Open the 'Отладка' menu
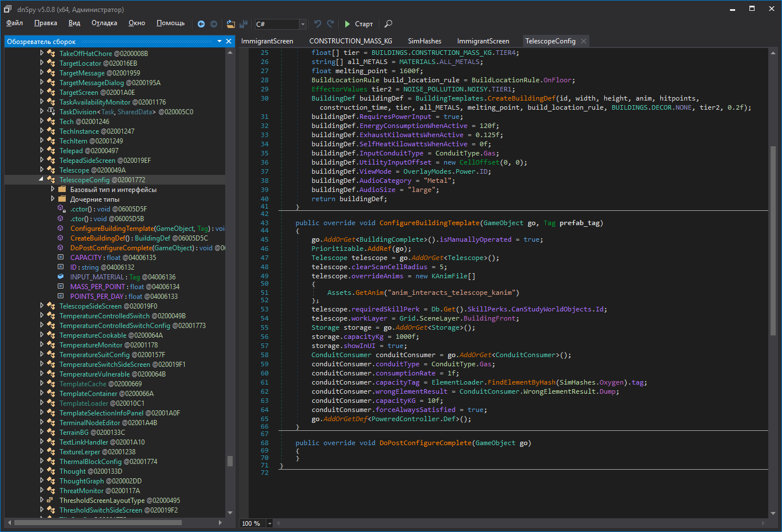This screenshot has height=532, width=782. (104, 23)
